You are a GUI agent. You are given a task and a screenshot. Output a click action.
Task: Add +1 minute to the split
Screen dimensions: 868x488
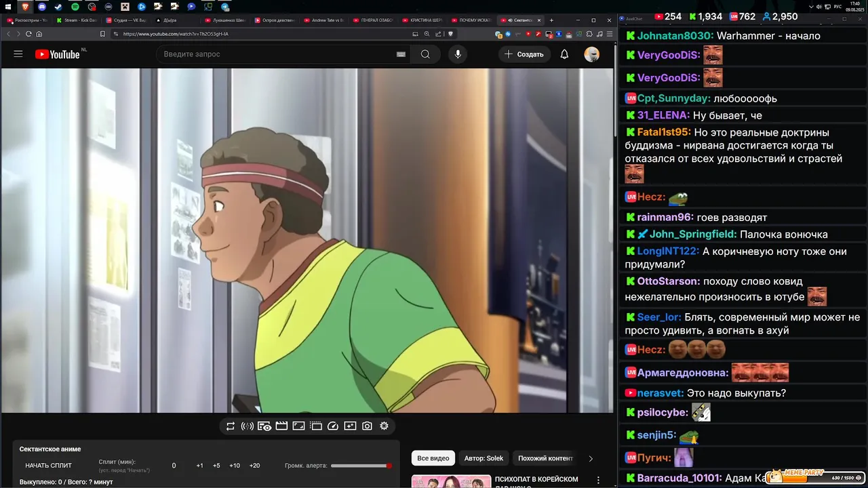(199, 466)
